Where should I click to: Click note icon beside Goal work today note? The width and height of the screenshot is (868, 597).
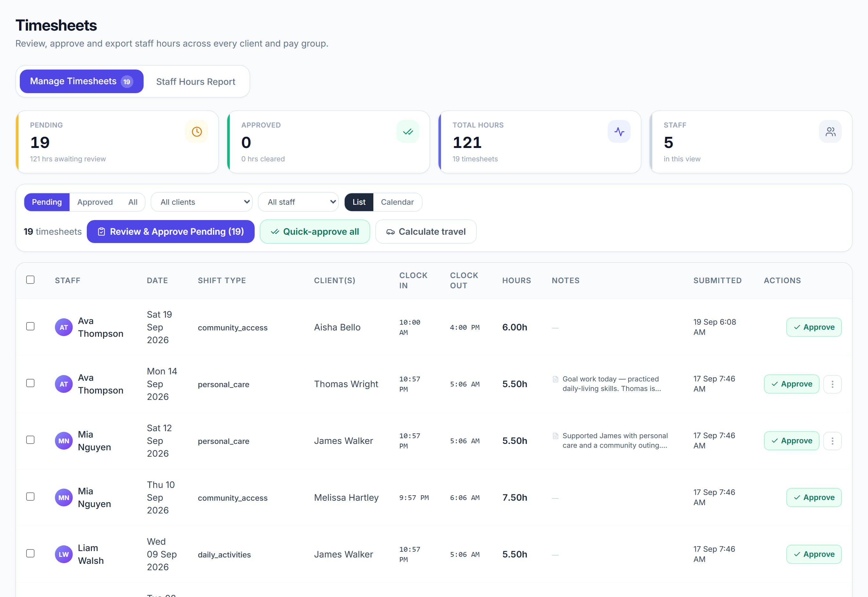point(556,379)
